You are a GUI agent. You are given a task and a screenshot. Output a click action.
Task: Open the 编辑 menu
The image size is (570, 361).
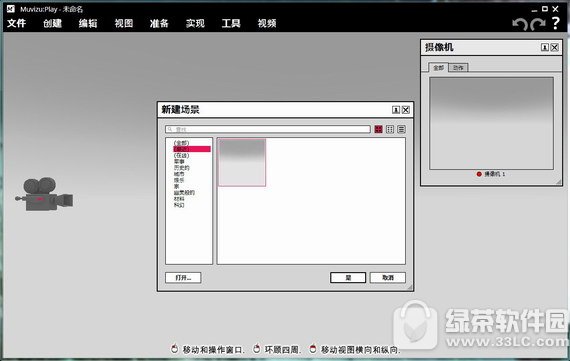pos(88,23)
